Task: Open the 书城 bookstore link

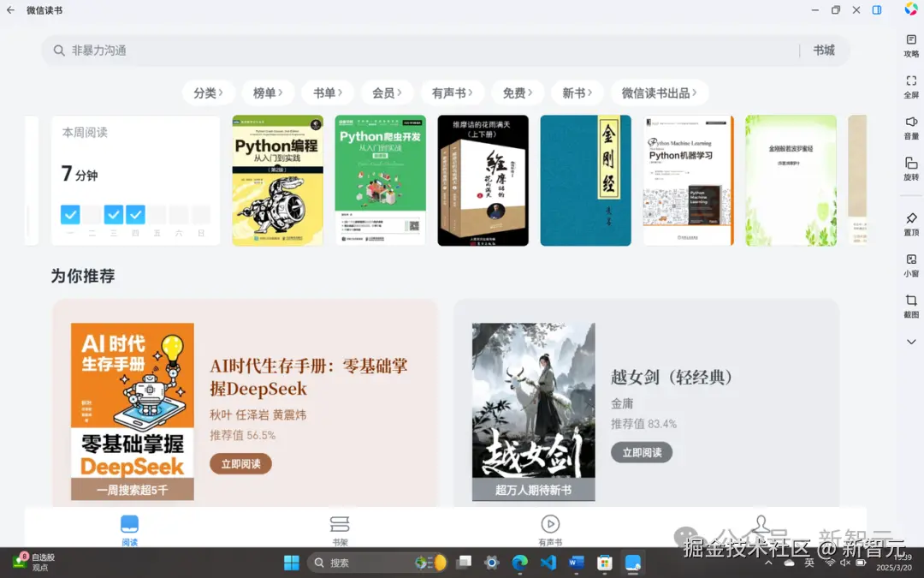Action: pos(824,51)
